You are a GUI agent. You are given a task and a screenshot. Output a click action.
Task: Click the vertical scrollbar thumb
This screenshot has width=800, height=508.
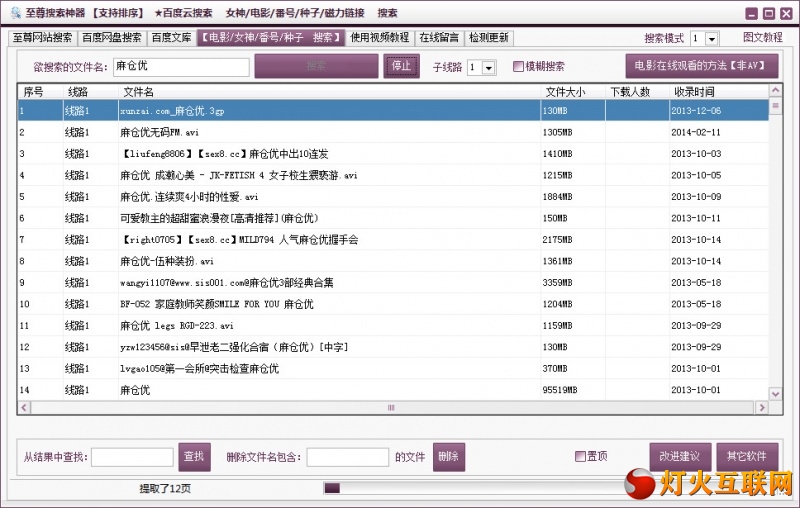(776, 106)
